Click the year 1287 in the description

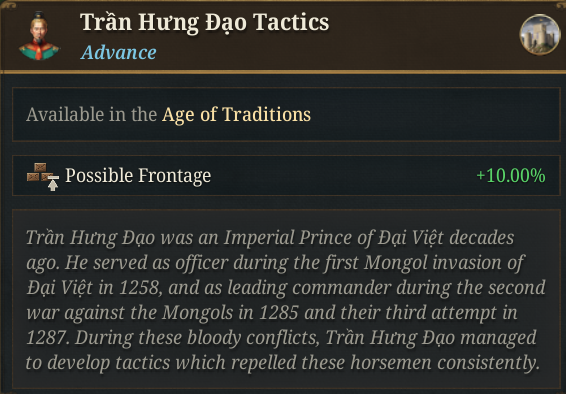coord(48,338)
